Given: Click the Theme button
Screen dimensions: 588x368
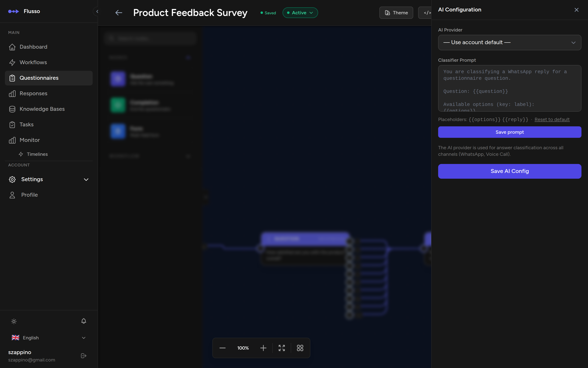Looking at the screenshot, I should [396, 13].
